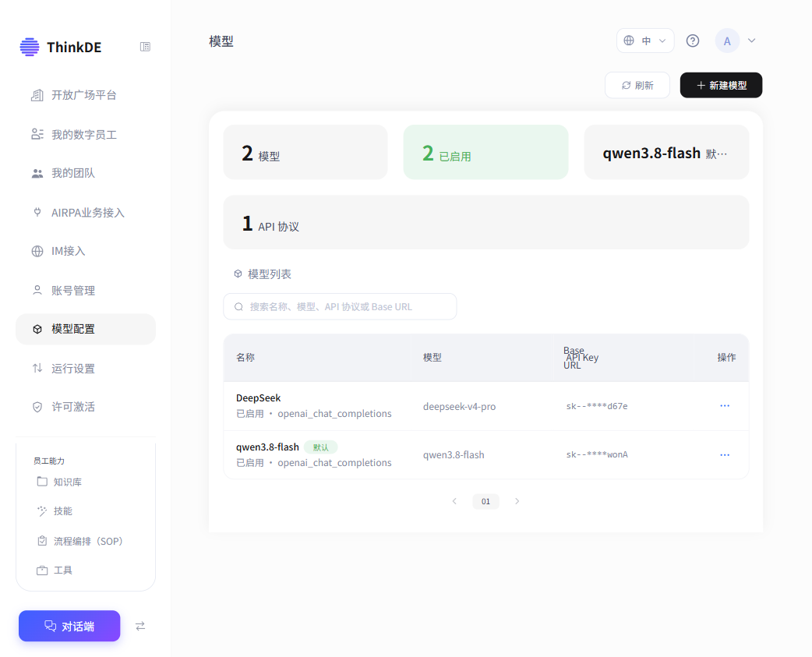Click the DeepSeek model name
This screenshot has width=812, height=657.
click(x=259, y=398)
